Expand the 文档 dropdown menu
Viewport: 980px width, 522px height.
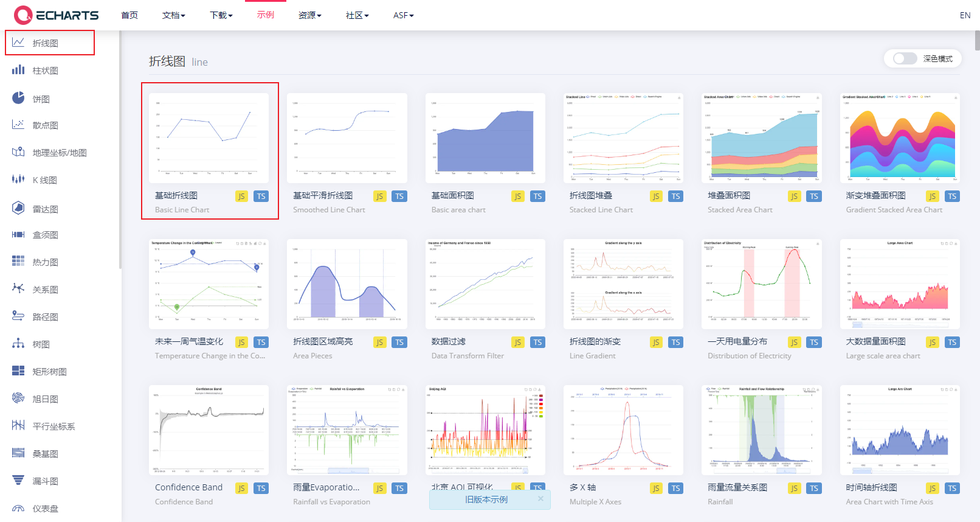pyautogui.click(x=174, y=15)
